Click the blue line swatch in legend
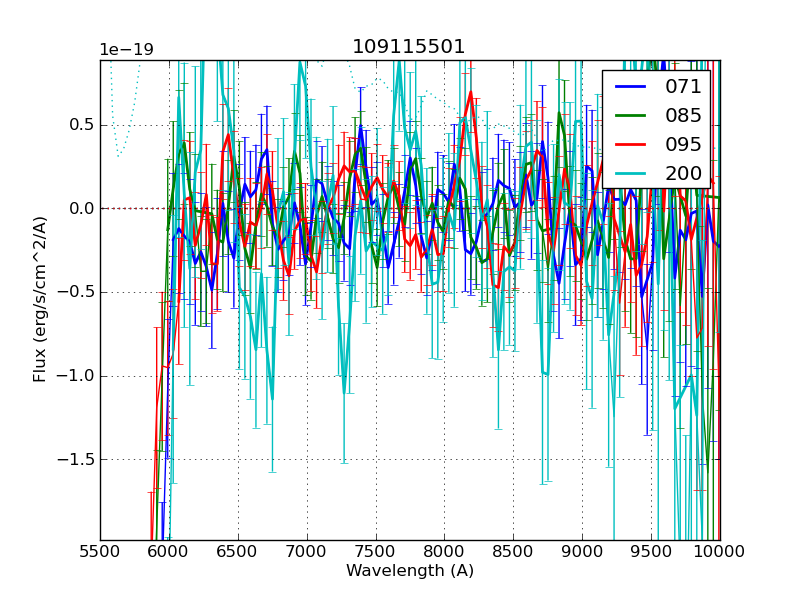The height and width of the screenshot is (600, 800). pyautogui.click(x=632, y=87)
